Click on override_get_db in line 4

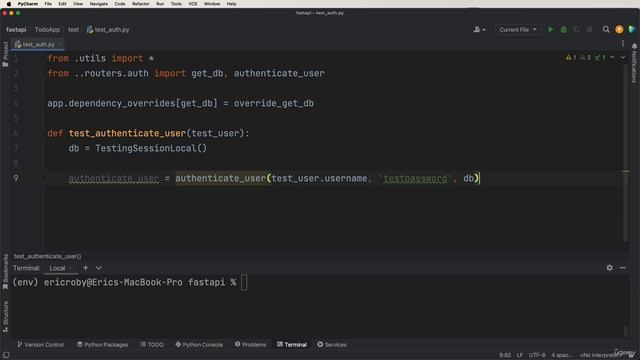click(x=274, y=103)
